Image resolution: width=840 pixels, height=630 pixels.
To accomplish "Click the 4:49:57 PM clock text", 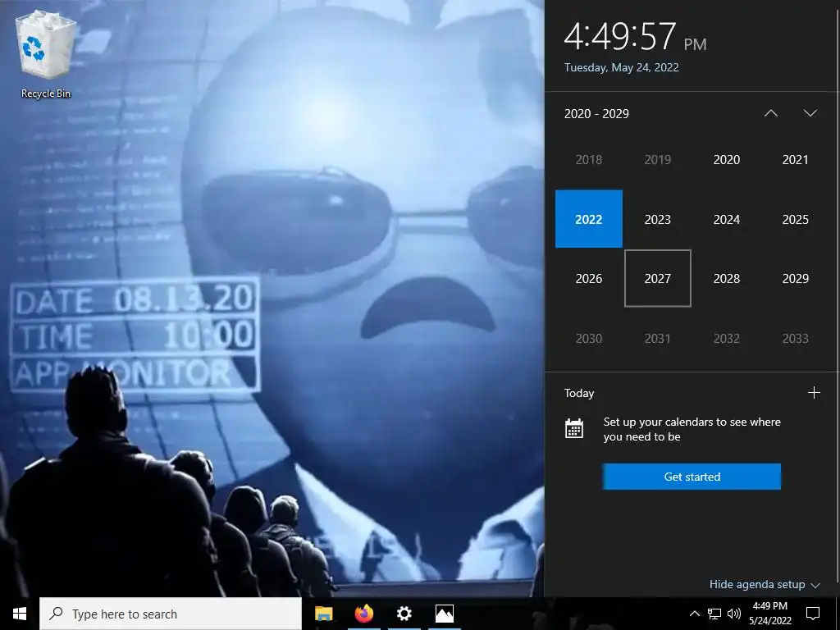I will [x=636, y=36].
